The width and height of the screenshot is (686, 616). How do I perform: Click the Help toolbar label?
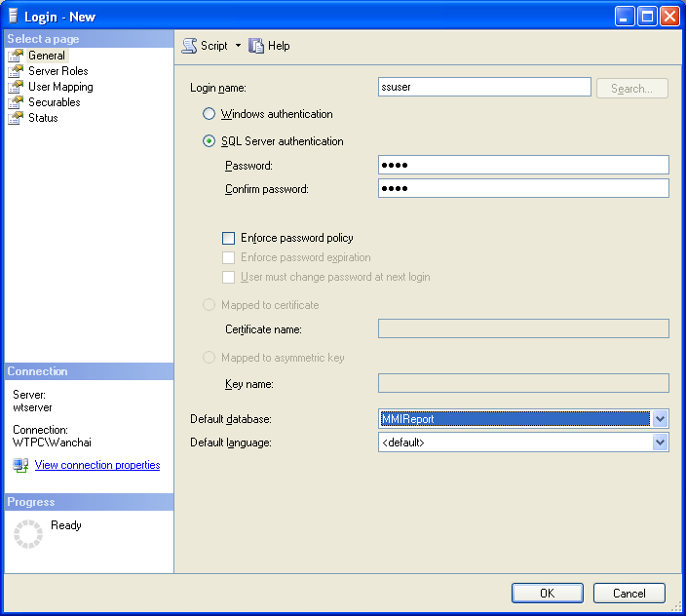tap(279, 46)
